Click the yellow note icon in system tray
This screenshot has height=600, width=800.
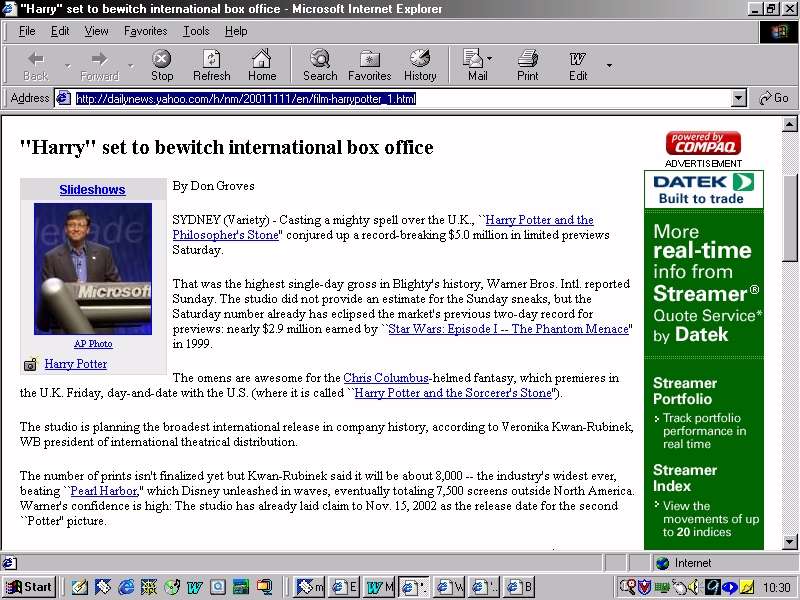(747, 588)
